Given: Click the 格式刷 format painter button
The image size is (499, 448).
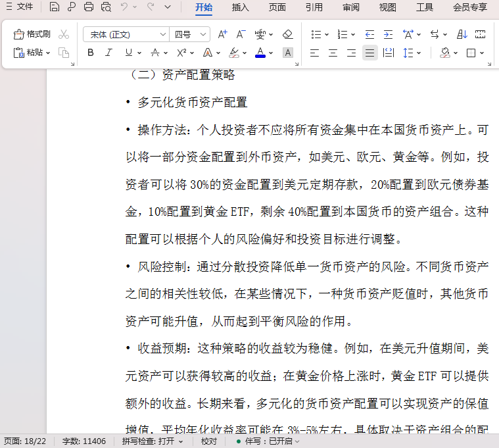Looking at the screenshot, I should (32, 34).
